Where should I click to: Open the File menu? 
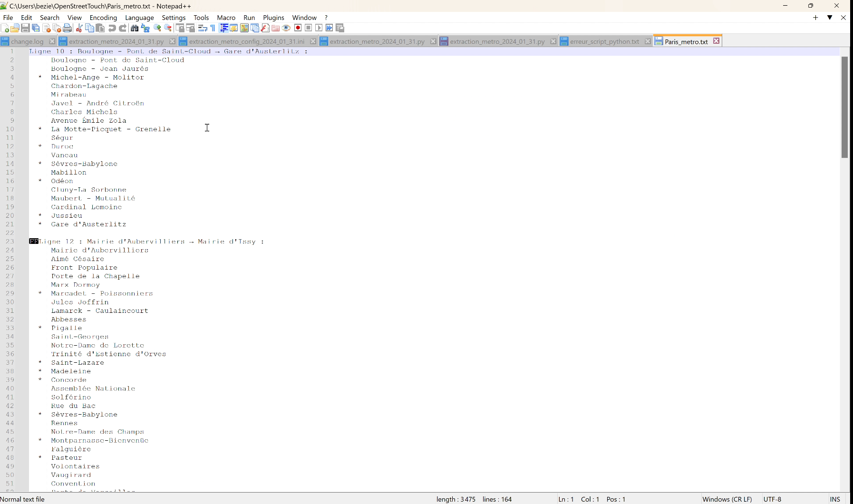[x=8, y=18]
